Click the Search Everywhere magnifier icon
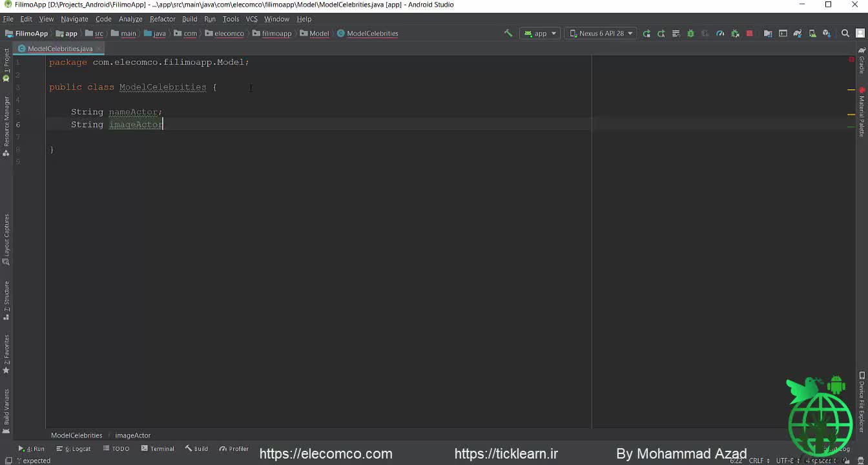Viewport: 868px width, 465px height. [x=845, y=34]
